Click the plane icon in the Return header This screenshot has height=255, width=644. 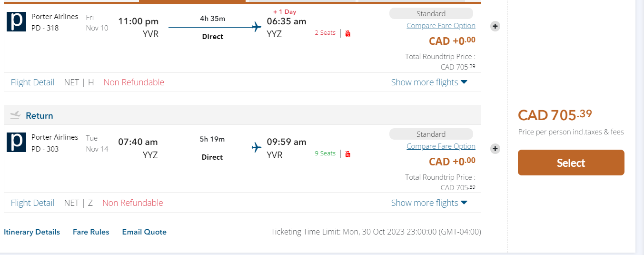(x=15, y=115)
